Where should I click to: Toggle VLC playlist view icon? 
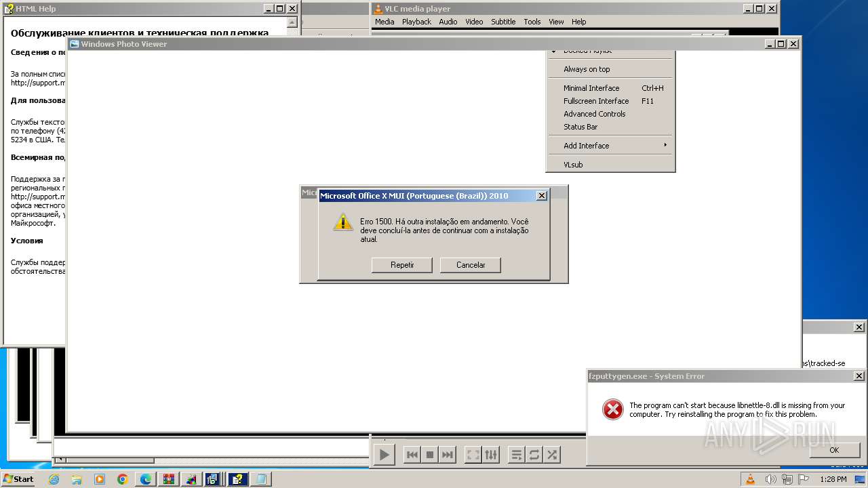pyautogui.click(x=517, y=455)
